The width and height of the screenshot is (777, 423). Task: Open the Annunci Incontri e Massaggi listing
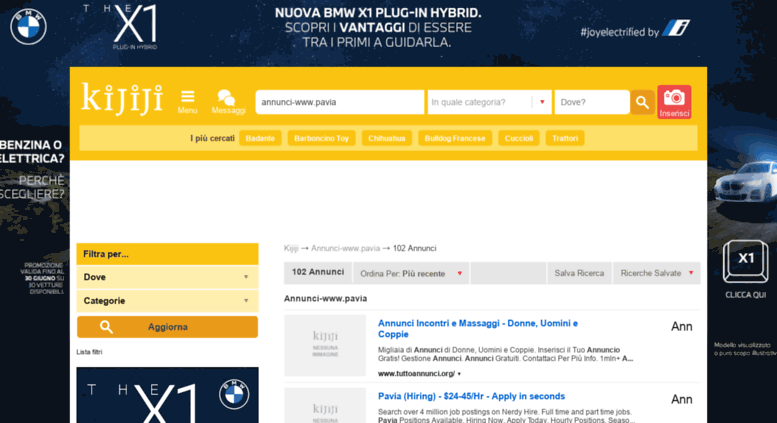point(478,328)
